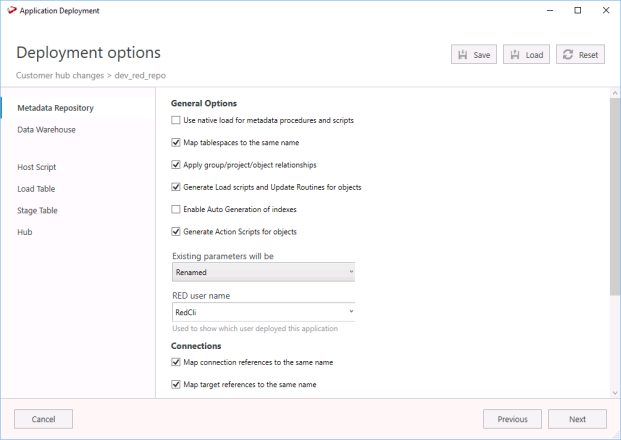
Task: Click the Application Deployment title bar logo
Action: click(10, 10)
